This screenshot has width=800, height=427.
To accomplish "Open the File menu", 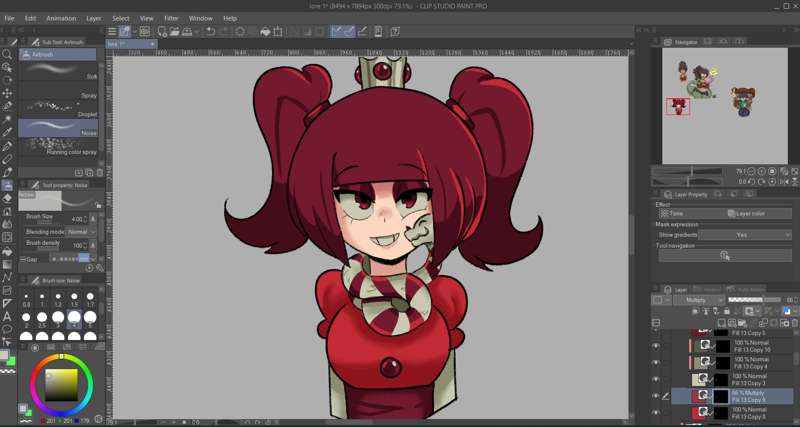I will point(9,18).
